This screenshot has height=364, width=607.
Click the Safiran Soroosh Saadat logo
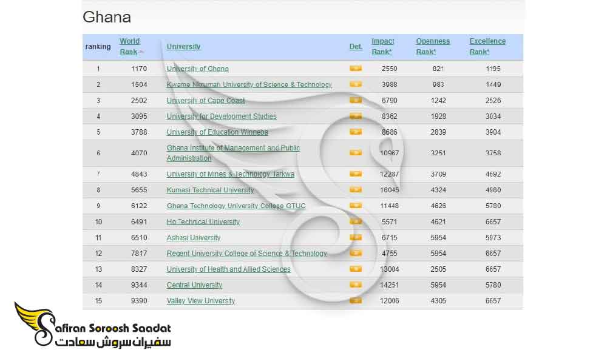pos(93,324)
